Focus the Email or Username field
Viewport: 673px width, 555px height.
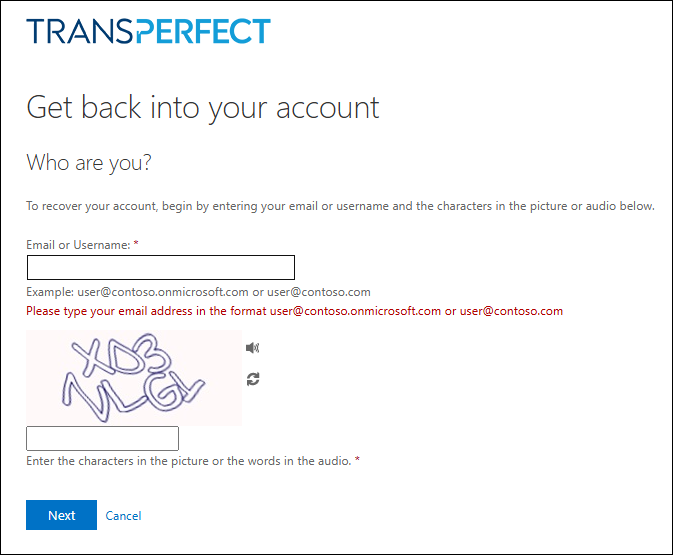[160, 267]
